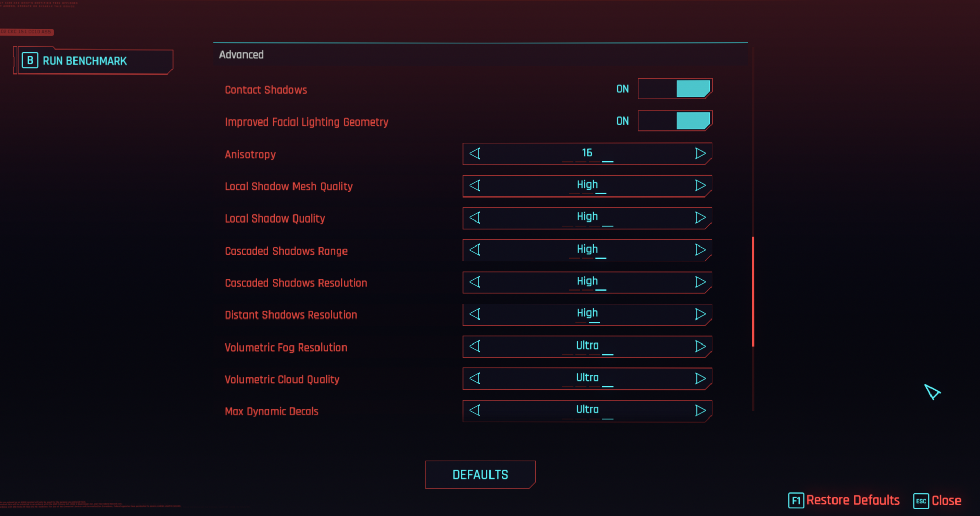
Task: Click Local Shadow Quality value High
Action: 587,217
